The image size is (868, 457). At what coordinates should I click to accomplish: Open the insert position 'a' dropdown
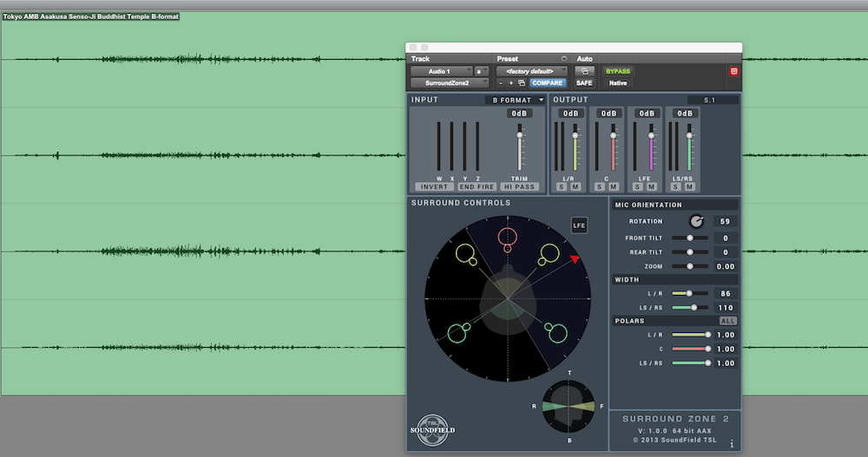point(482,71)
